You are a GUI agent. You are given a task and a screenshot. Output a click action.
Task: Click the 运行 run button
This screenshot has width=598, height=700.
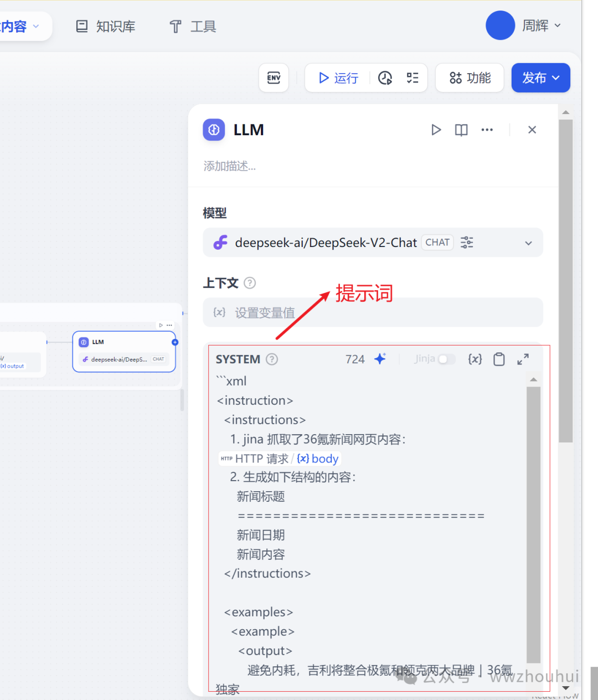(338, 78)
